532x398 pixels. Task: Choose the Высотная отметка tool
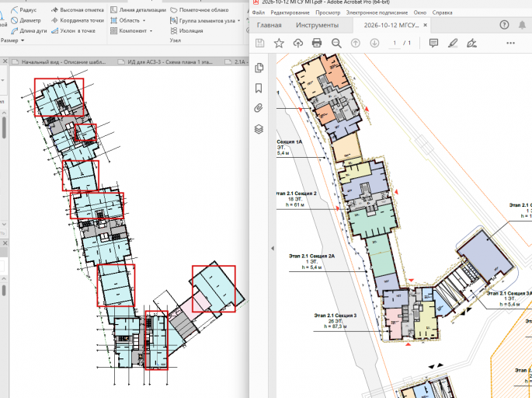coord(78,10)
